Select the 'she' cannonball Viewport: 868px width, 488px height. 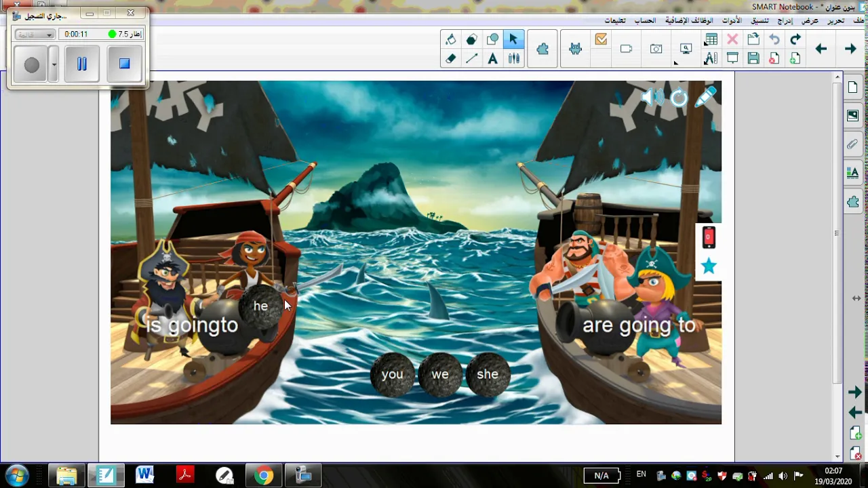(x=488, y=374)
